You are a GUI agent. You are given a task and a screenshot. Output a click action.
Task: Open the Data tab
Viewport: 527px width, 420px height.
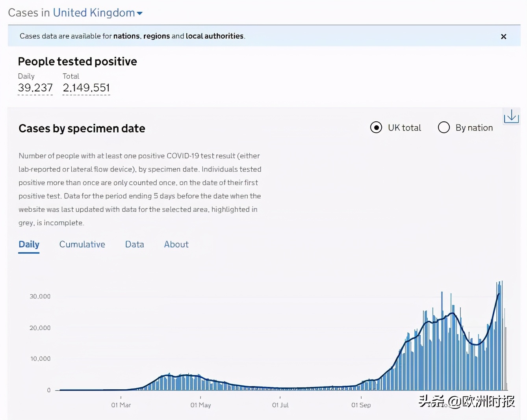tap(134, 244)
